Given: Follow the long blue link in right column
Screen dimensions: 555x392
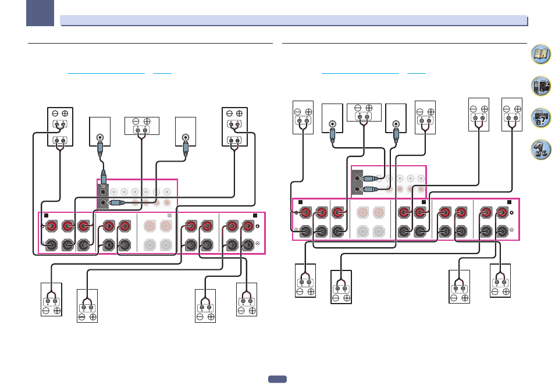Looking at the screenshot, I should coord(360,73).
